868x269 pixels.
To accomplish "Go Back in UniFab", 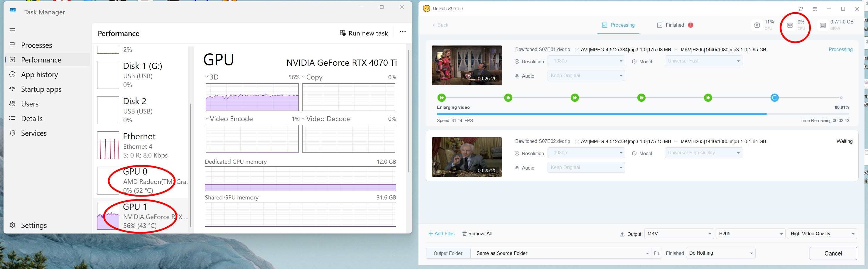I will point(440,25).
